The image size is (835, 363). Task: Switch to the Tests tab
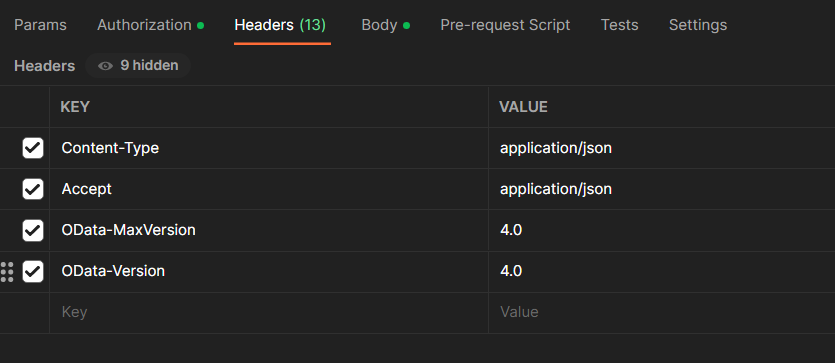[x=619, y=25]
